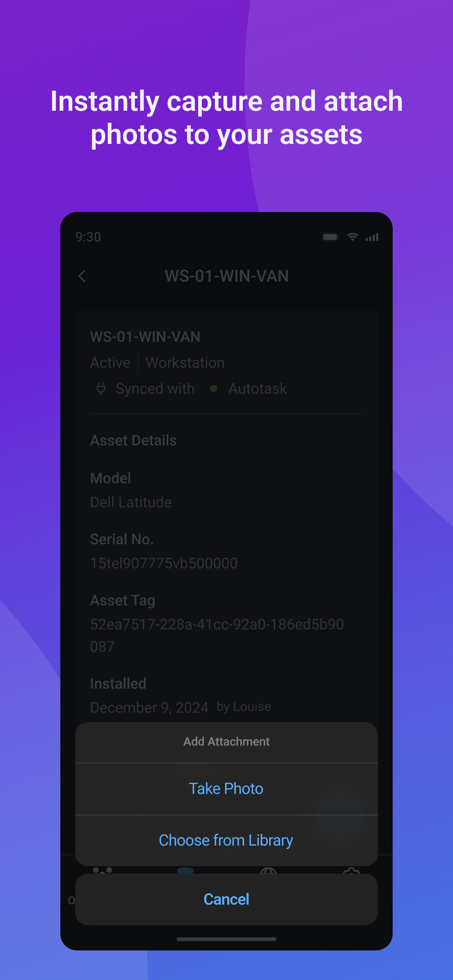This screenshot has height=980, width=453.
Task: Tap the Dell Latitude model value
Action: (x=131, y=502)
